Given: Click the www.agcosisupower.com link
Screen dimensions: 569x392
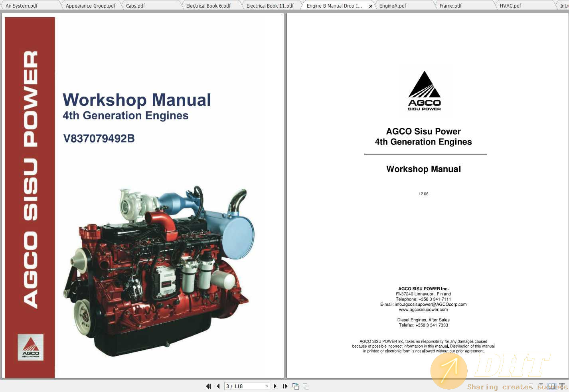Looking at the screenshot, I should point(423,309).
